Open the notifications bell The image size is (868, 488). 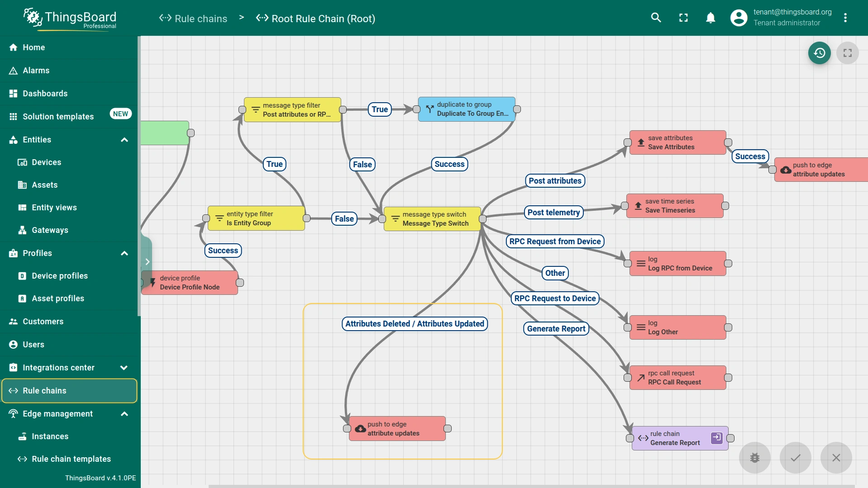click(x=711, y=18)
